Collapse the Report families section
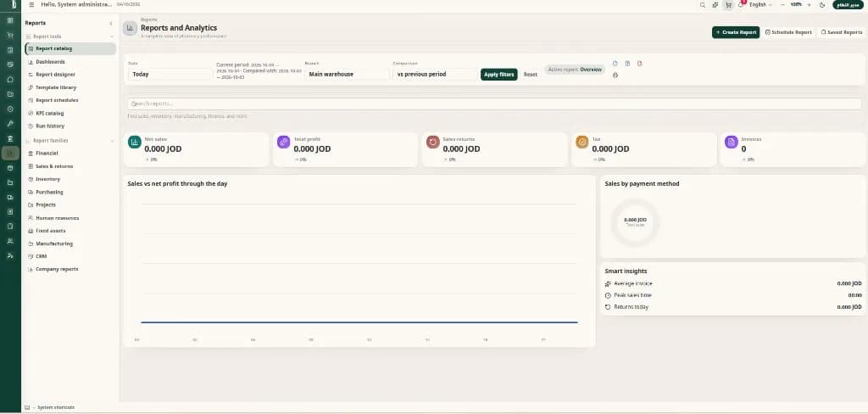This screenshot has height=414, width=868. click(x=111, y=141)
